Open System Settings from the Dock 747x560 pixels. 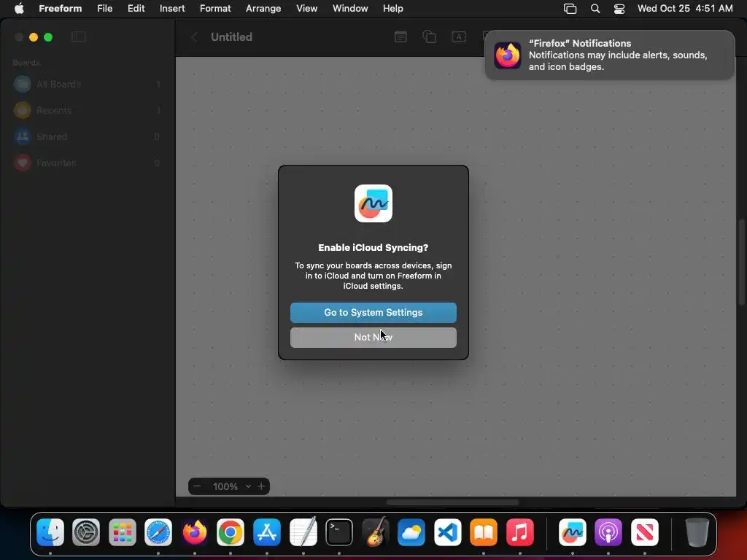pos(86,532)
